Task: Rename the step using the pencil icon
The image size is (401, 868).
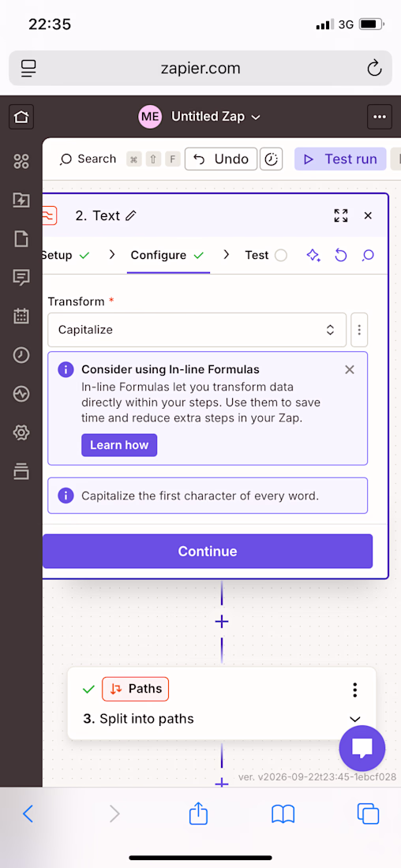Action: (x=131, y=216)
